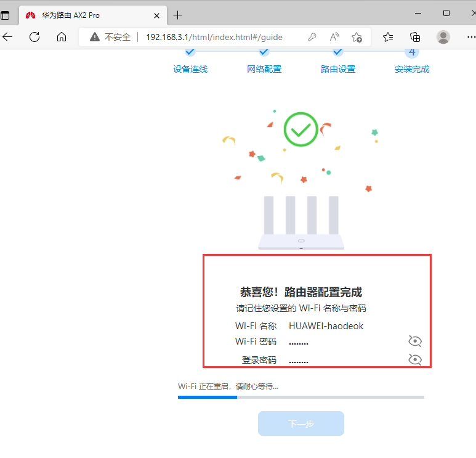Screen dimensions: 476x458
Task: Click the Wi-Fi name HUAWEI-haodeok
Action: click(x=326, y=326)
